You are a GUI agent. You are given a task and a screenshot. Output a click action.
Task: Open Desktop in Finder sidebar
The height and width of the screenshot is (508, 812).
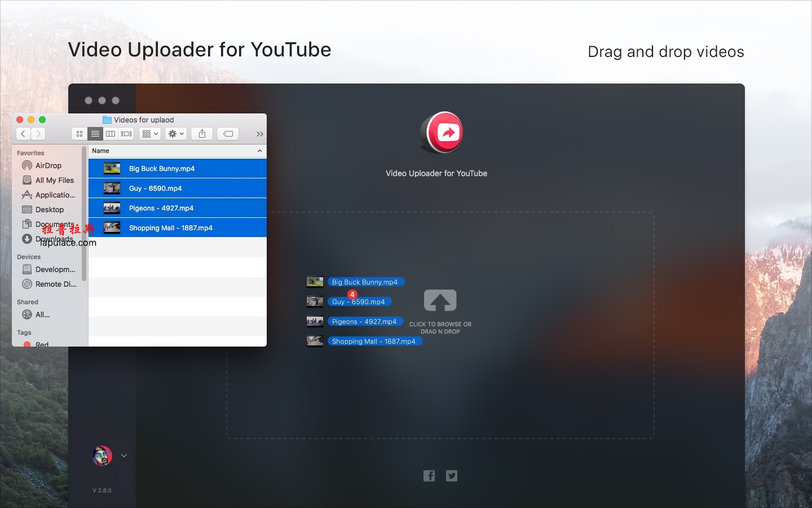click(48, 209)
